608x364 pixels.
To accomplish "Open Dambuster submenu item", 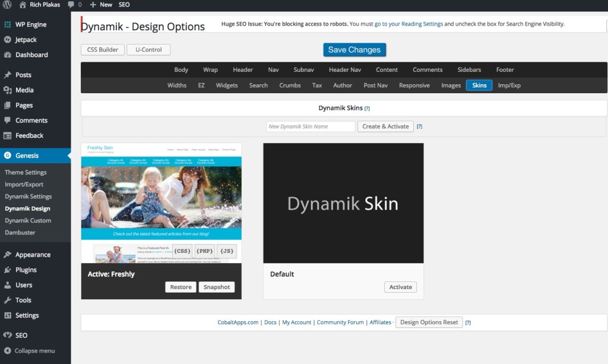I will [20, 233].
